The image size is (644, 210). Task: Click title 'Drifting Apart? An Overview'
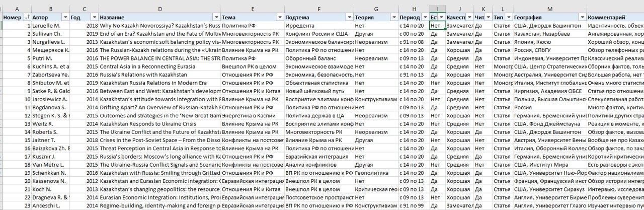159,107
